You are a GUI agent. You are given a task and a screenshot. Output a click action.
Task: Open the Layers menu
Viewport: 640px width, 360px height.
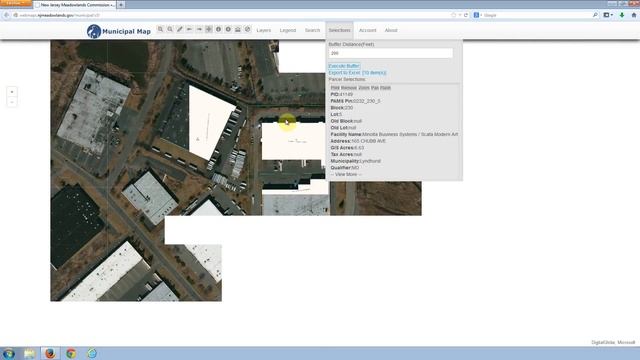(x=264, y=30)
